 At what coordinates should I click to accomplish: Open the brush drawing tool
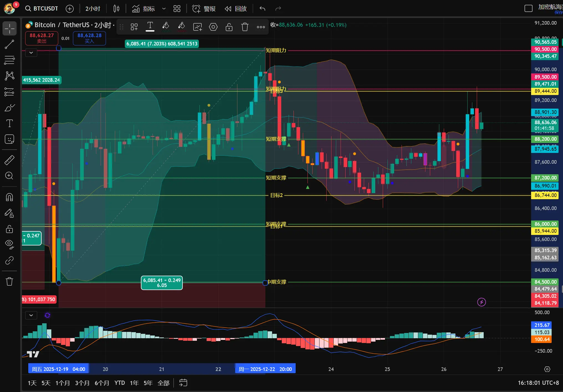pyautogui.click(x=9, y=107)
